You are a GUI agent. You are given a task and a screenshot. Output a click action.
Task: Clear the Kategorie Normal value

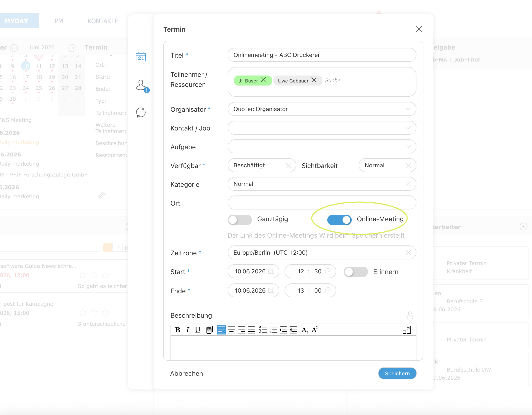click(409, 184)
